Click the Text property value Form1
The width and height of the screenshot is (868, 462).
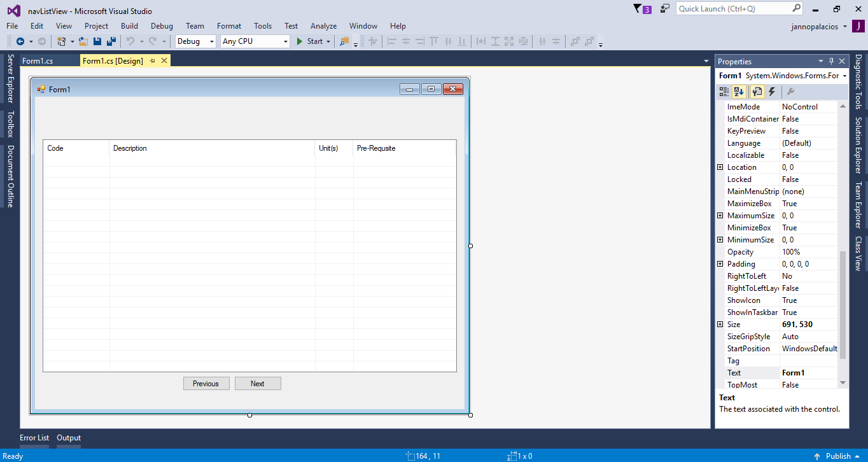tap(809, 373)
